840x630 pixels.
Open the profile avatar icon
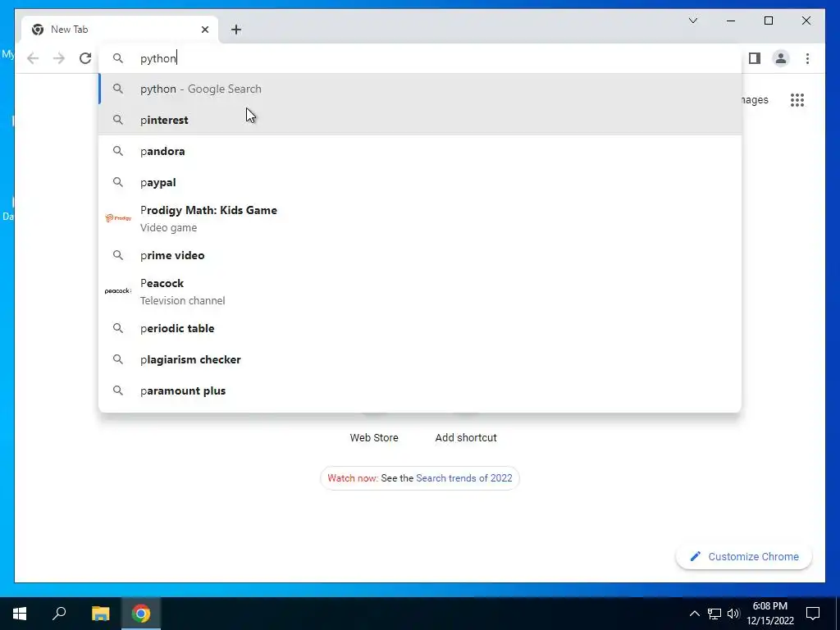(781, 58)
